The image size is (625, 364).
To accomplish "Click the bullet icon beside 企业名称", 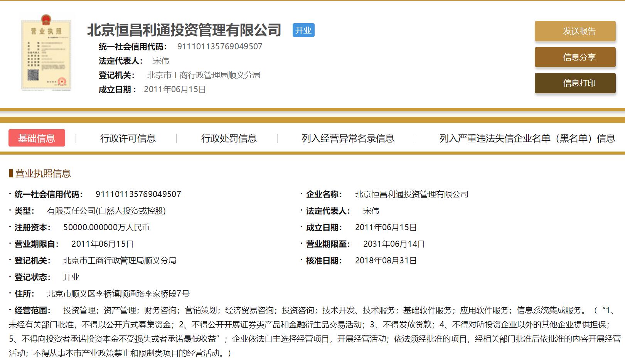I will pyautogui.click(x=300, y=194).
